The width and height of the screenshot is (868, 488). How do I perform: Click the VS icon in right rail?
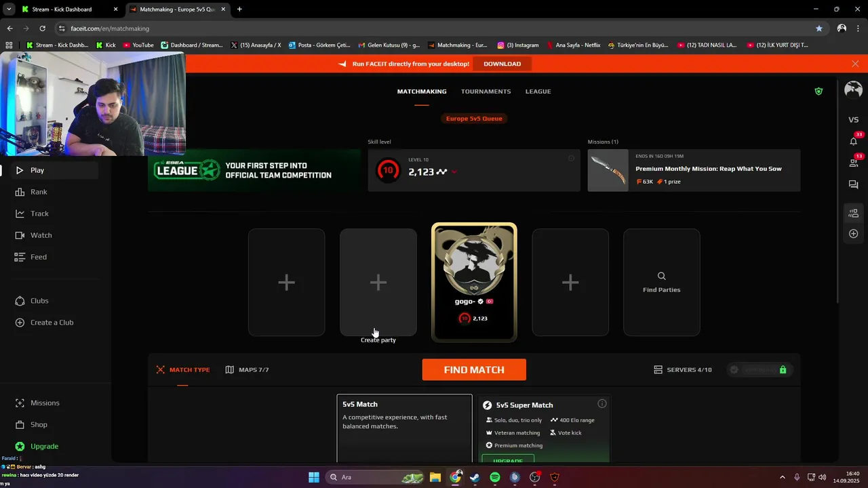[x=854, y=119]
